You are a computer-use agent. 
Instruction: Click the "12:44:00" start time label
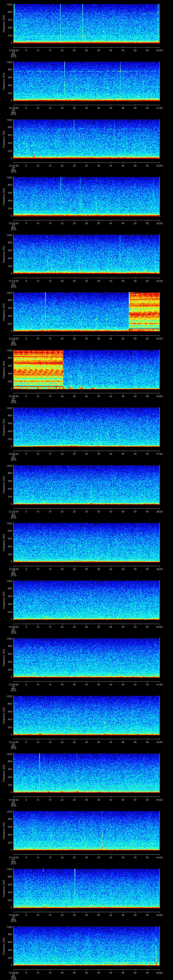13,915
